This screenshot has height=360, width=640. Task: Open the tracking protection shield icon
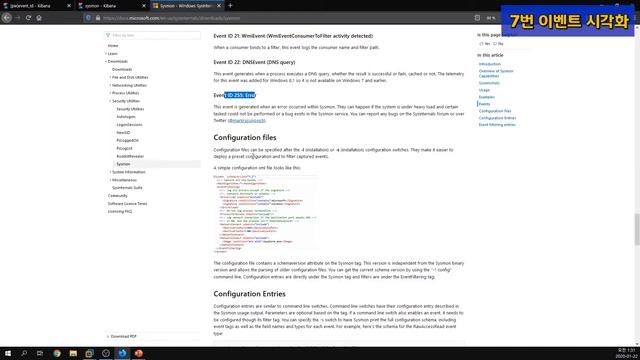(88, 18)
